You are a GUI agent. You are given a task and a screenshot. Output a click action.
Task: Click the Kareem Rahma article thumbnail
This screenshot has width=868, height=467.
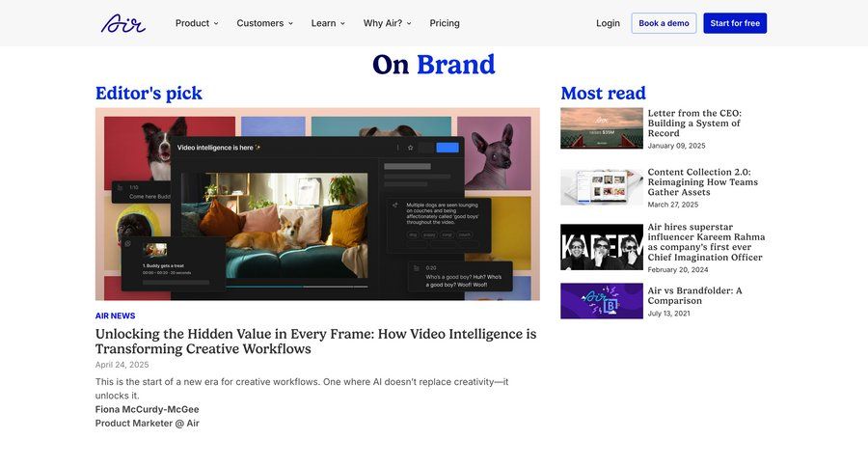click(x=601, y=247)
